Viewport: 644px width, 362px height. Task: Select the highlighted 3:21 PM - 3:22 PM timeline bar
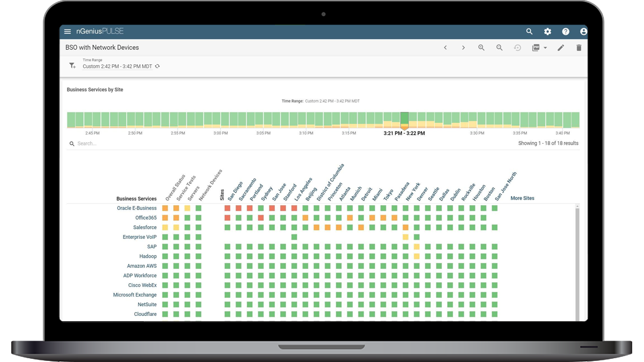(404, 120)
